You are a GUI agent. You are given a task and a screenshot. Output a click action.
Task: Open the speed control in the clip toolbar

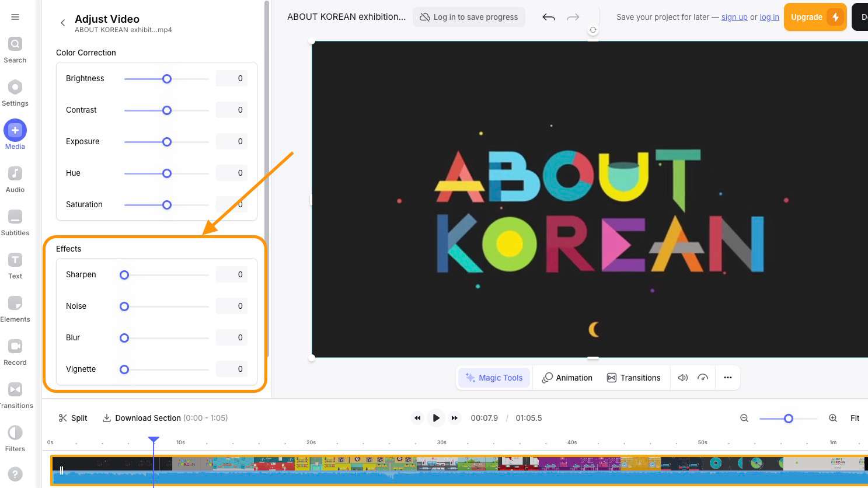coord(703,378)
